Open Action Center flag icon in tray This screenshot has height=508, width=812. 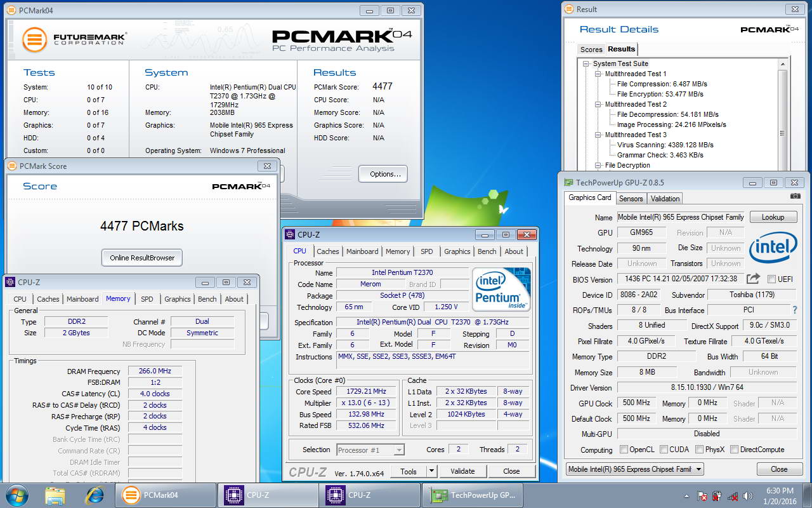[x=702, y=496]
